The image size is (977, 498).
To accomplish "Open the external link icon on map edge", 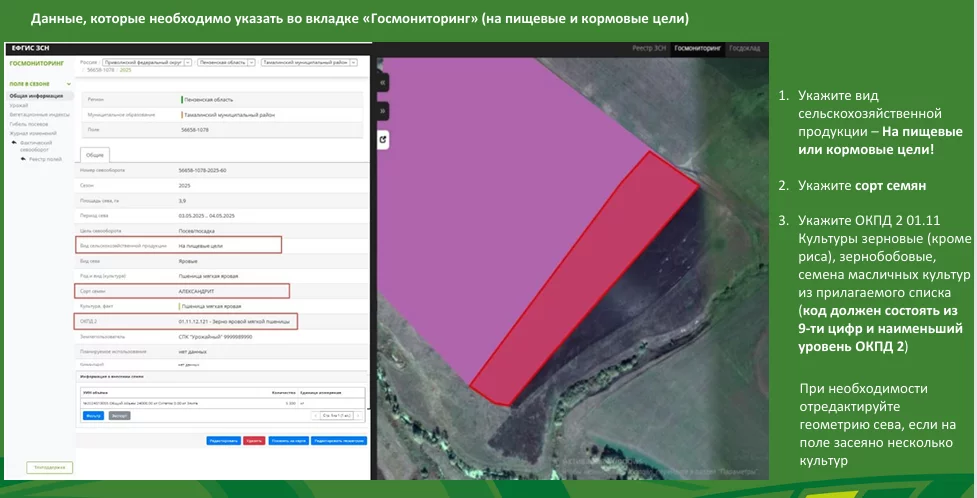I will point(383,140).
